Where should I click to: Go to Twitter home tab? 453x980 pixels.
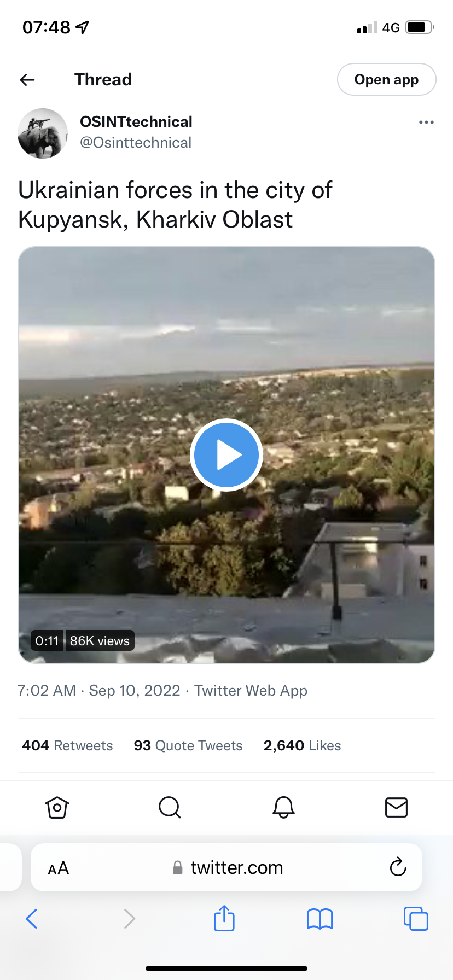[x=57, y=807]
